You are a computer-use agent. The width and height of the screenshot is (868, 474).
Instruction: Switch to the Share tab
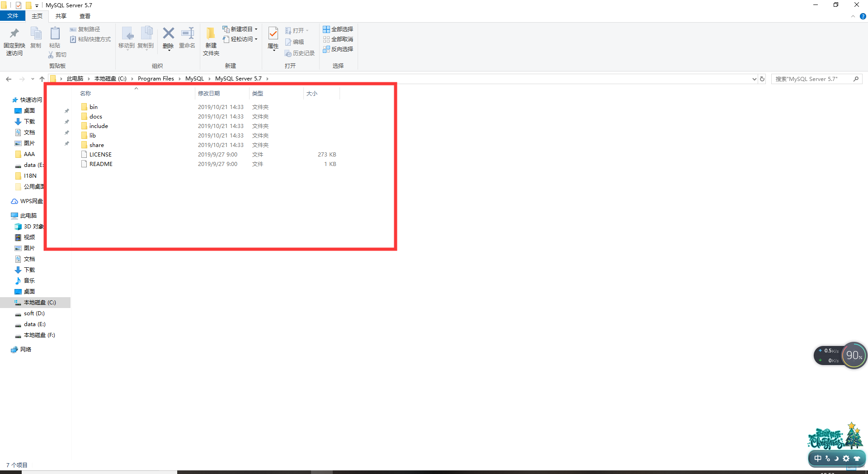point(61,16)
